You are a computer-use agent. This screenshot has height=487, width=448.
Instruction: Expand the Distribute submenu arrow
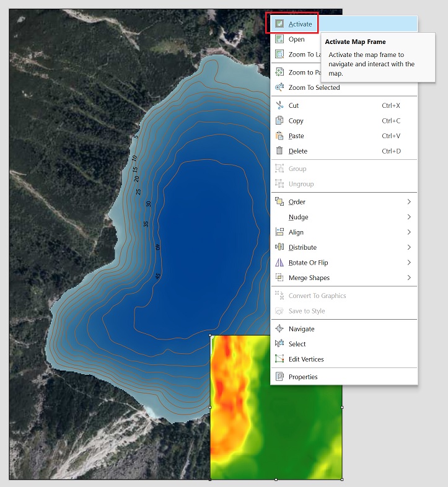409,247
